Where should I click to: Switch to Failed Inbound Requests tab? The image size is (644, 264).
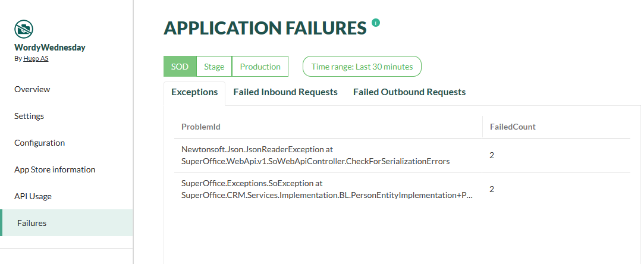click(285, 92)
